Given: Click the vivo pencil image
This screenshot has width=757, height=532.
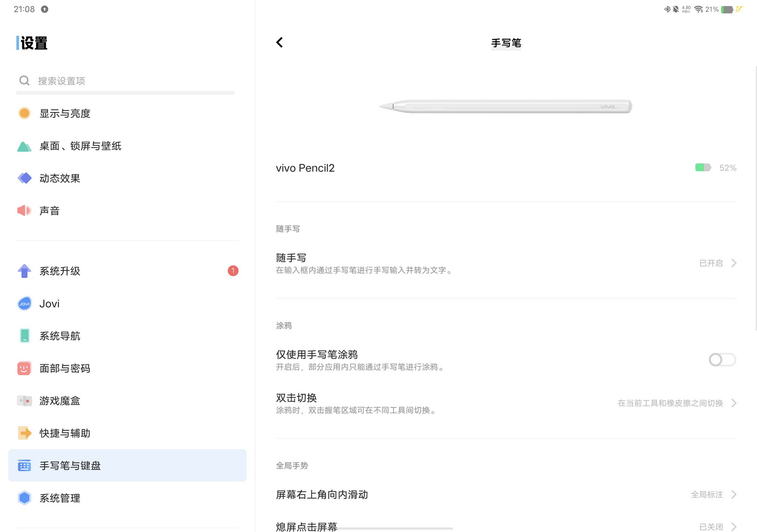Looking at the screenshot, I should pos(506,107).
